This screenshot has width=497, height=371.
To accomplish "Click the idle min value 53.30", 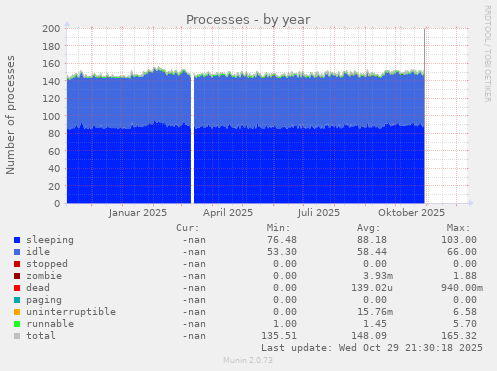I will click(282, 252).
